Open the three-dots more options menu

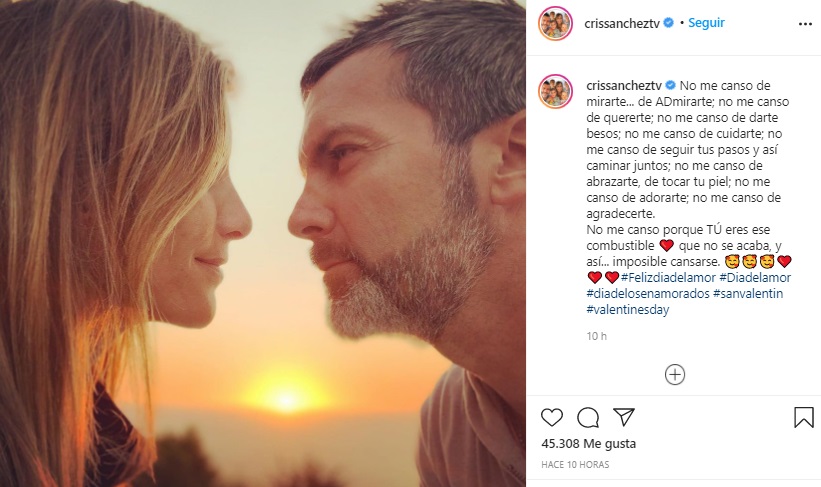[805, 23]
